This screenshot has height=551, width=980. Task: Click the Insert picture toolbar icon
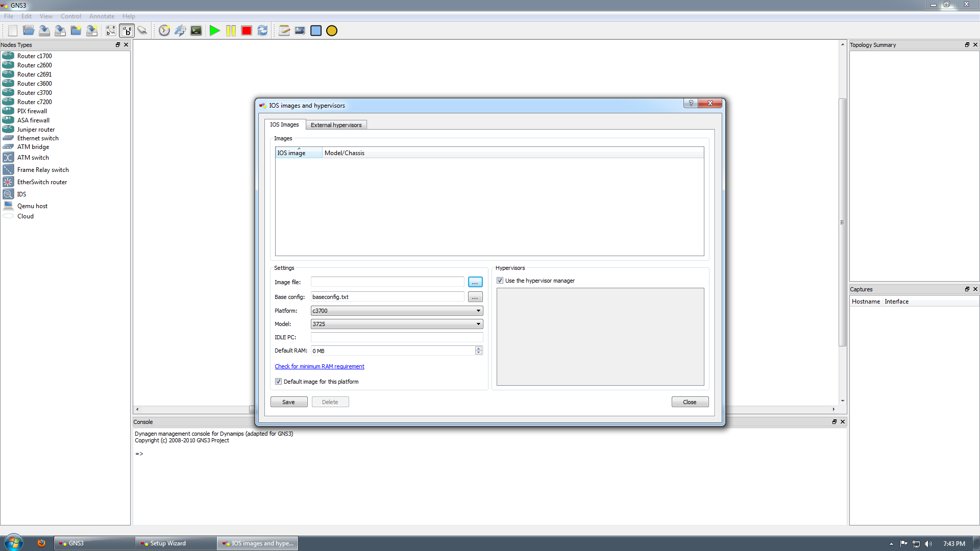click(x=300, y=31)
